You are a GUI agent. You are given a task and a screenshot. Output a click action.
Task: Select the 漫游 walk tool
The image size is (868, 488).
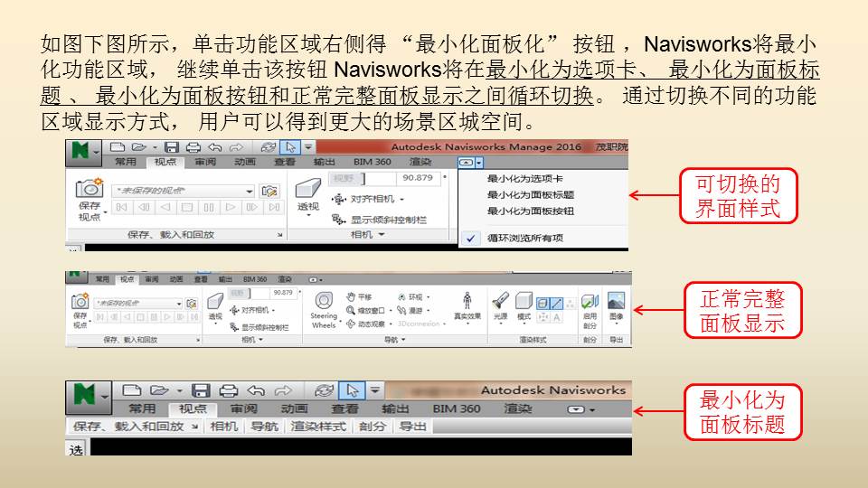tap(414, 310)
